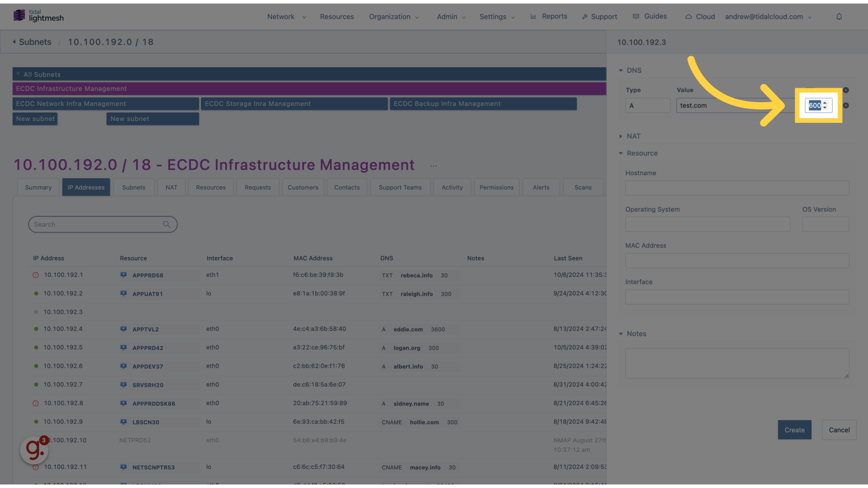Switch to the Summary tab
The image size is (868, 488).
click(38, 188)
